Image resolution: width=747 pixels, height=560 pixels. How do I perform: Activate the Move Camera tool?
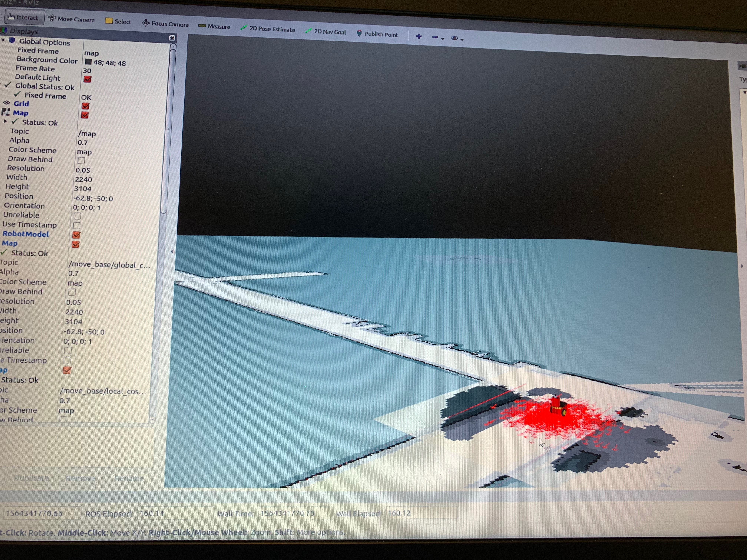tap(71, 19)
